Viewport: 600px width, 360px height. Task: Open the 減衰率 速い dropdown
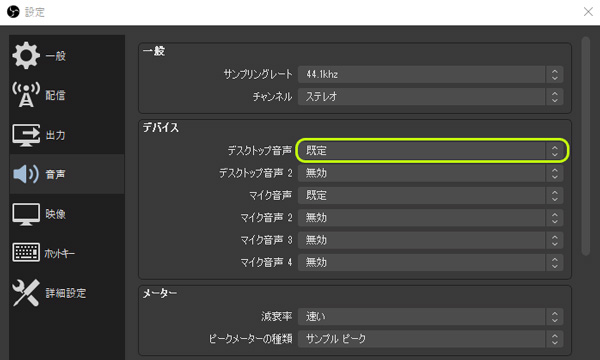(x=430, y=316)
